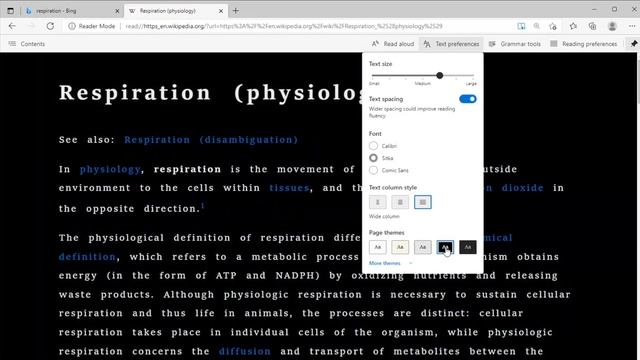Screen dimensions: 640x360
Task: Start Read aloud
Action: tap(393, 44)
